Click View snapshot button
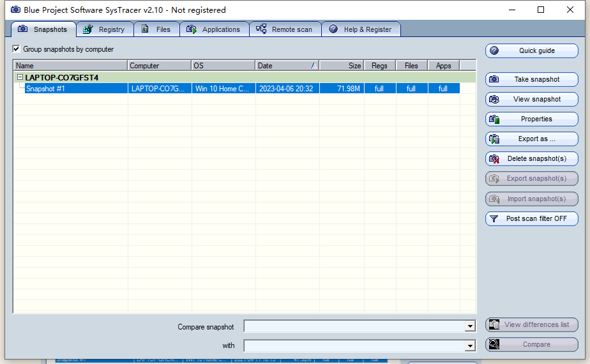Screen dimensions: 590x364 [532, 100]
